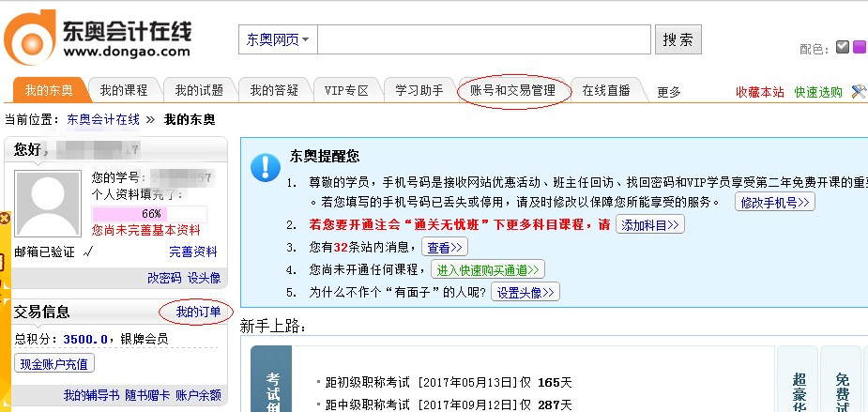The height and width of the screenshot is (412, 868).
Task: Select the purple color scheme swatch
Action: [x=859, y=47]
